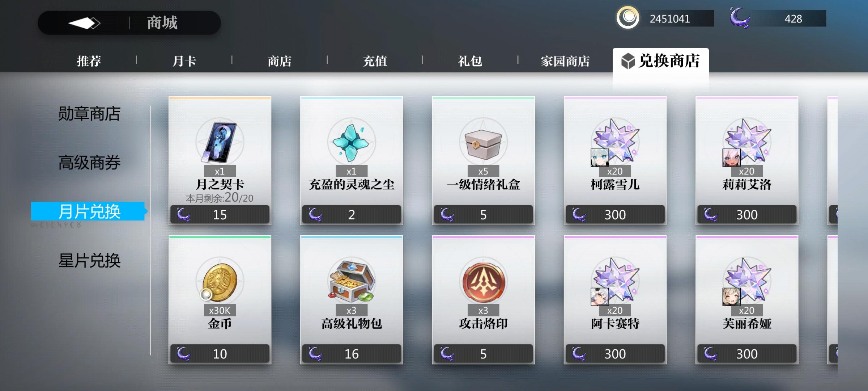Open the 充值 tab

point(375,61)
